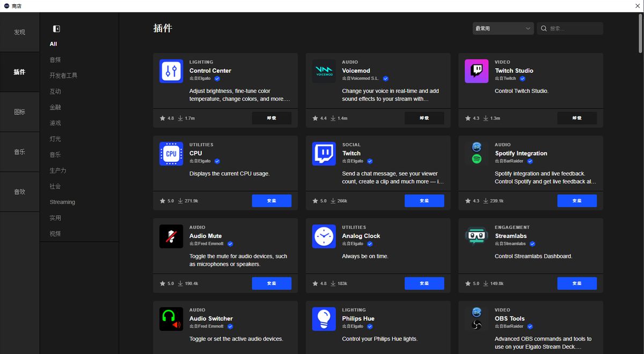Click download count icon on CPU card
The height and width of the screenshot is (354, 644).
tap(181, 201)
